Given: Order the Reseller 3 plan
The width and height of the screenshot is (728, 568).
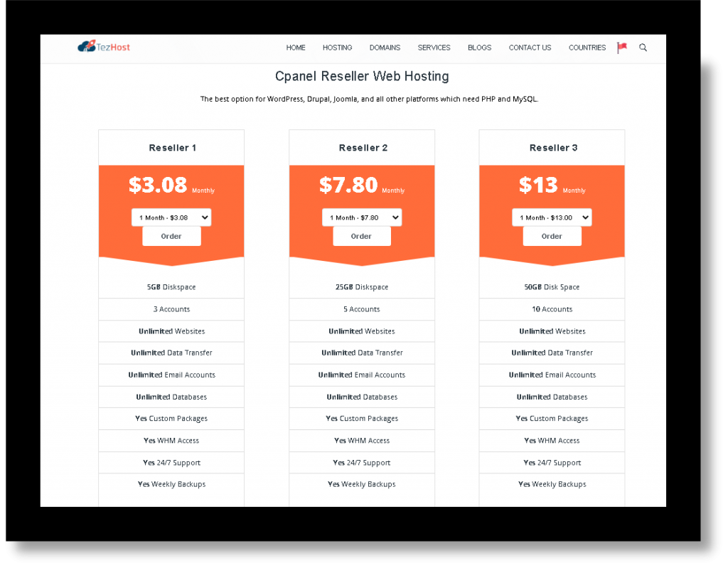Looking at the screenshot, I should [552, 237].
